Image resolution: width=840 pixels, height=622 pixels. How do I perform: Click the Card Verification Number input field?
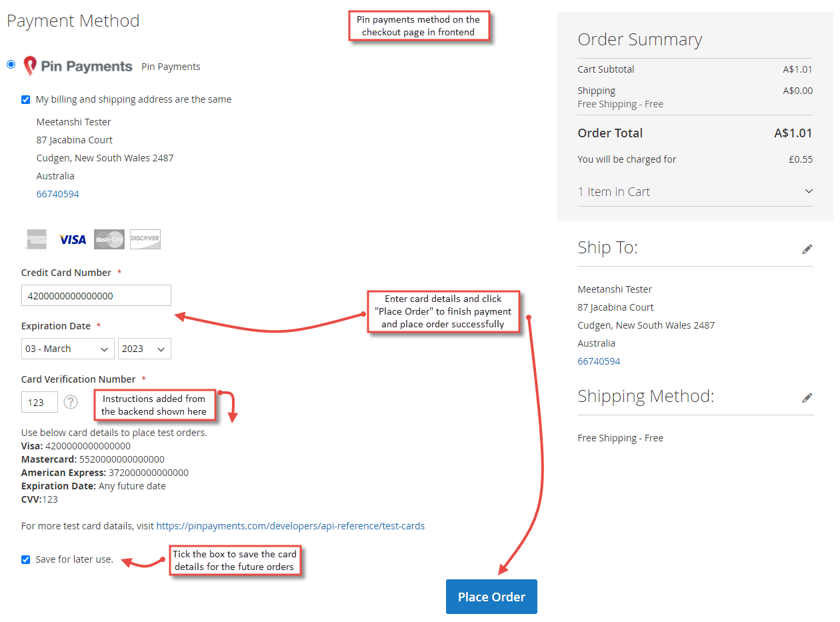click(39, 401)
